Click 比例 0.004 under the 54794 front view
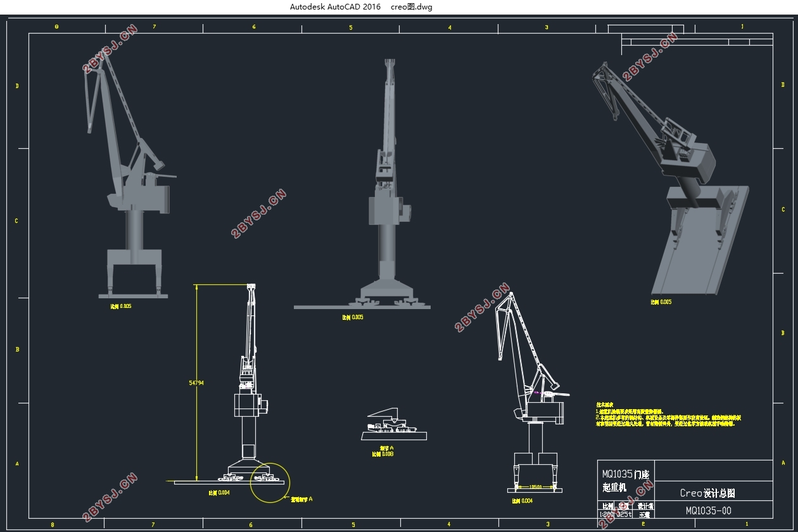The width and height of the screenshot is (798, 532). click(x=219, y=493)
